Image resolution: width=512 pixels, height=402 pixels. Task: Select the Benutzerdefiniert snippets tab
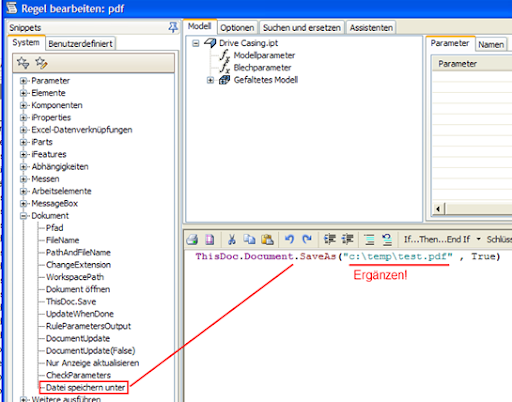pyautogui.click(x=80, y=44)
